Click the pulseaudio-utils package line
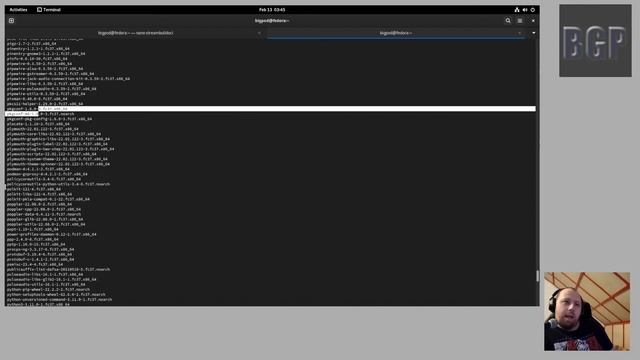This screenshot has width=640, height=360. click(46, 284)
